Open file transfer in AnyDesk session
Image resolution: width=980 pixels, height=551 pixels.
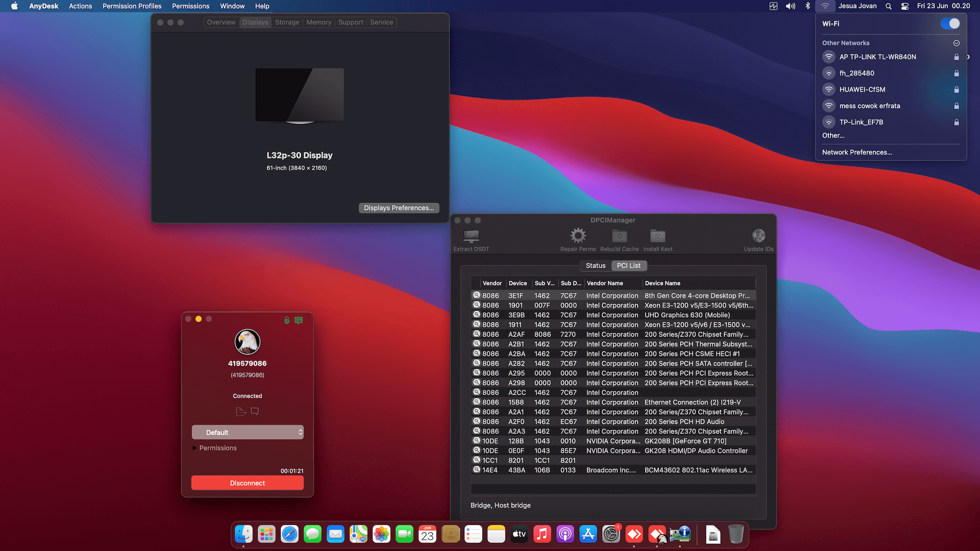click(x=240, y=411)
